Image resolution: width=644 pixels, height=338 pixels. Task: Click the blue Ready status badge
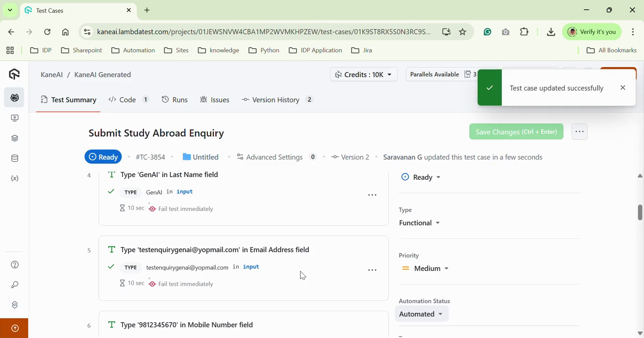coord(103,157)
